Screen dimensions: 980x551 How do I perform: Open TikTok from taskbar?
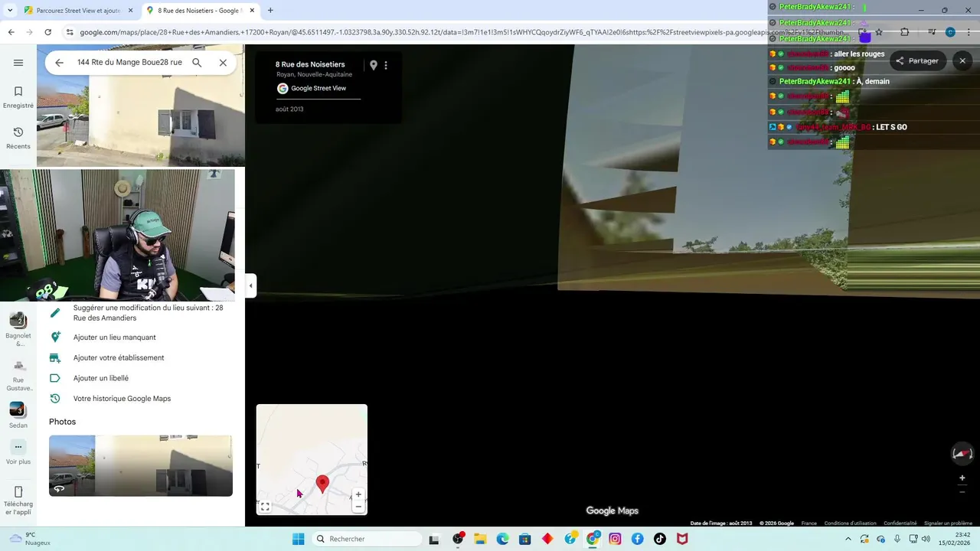coord(660,539)
